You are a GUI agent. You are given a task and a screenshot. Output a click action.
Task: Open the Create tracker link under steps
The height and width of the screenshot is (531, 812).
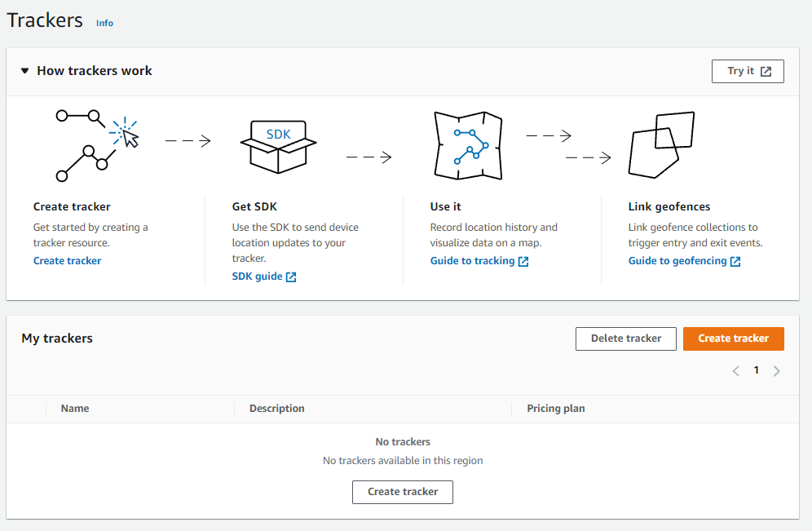pyautogui.click(x=67, y=261)
